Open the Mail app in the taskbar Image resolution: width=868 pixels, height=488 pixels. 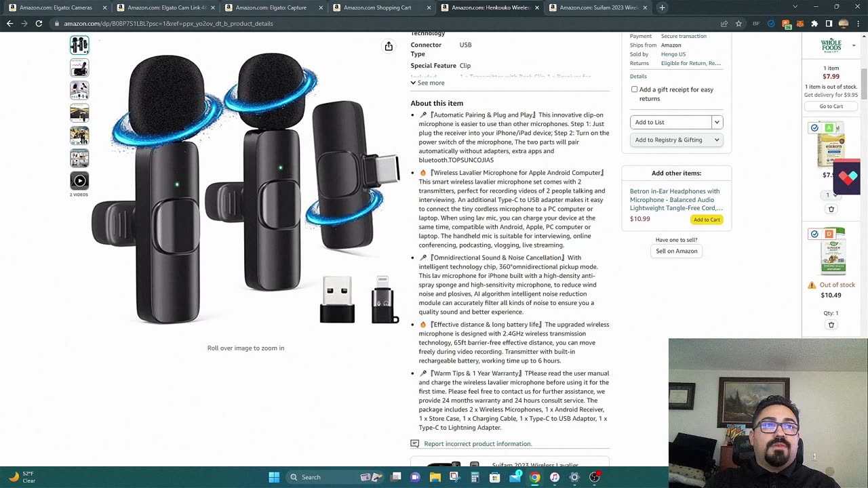515,477
